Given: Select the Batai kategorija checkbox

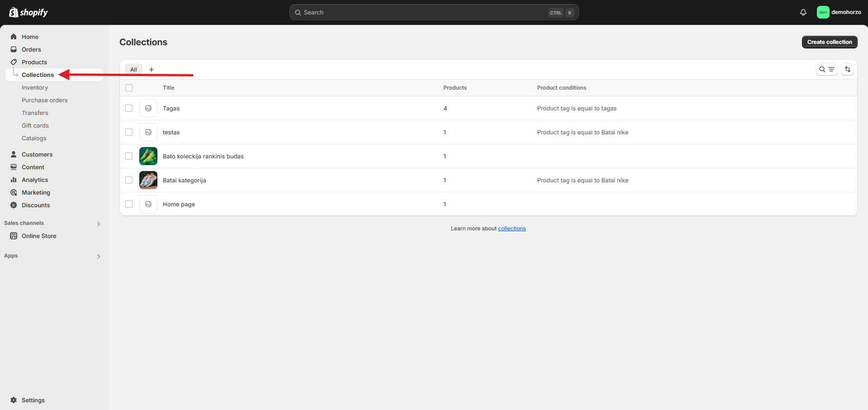Looking at the screenshot, I should tap(129, 180).
